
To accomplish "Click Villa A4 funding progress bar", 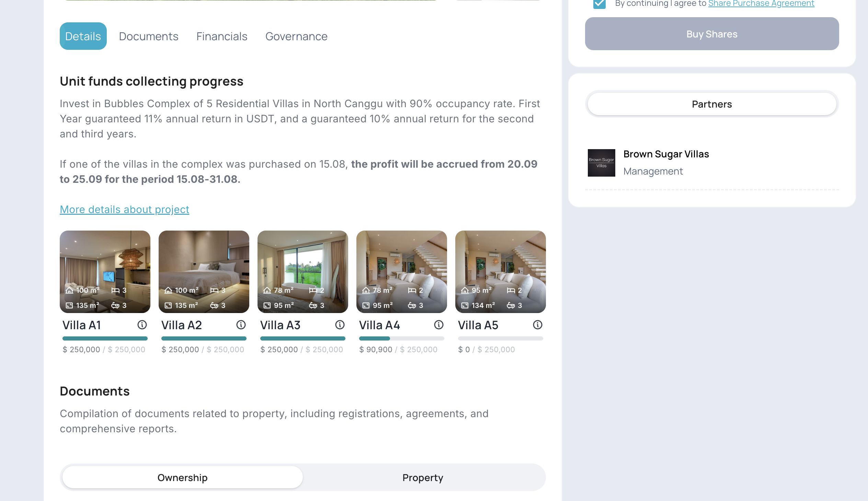I will click(x=401, y=338).
